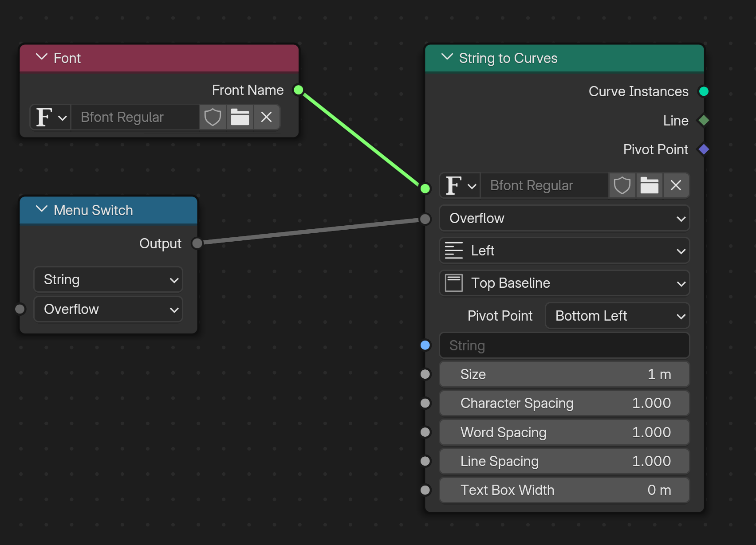Click Character Spacing input socket
The image size is (756, 545).
425,403
